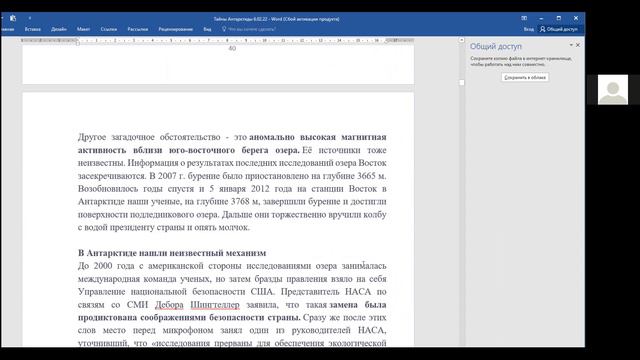
Task: Click the user avatar thumbnail on the right
Action: point(613,89)
